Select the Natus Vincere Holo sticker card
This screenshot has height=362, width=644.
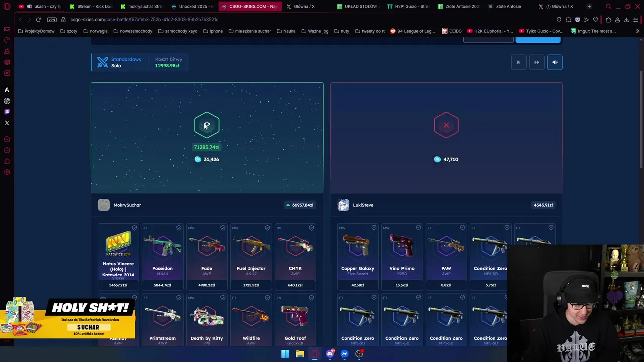[x=118, y=256]
